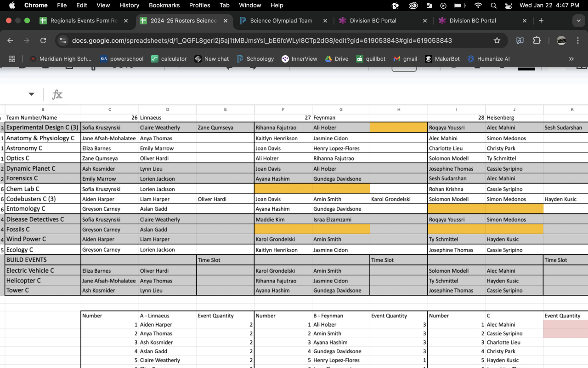Open the apps grid in bookmarks bar
This screenshot has width=588, height=368.
coord(12,59)
